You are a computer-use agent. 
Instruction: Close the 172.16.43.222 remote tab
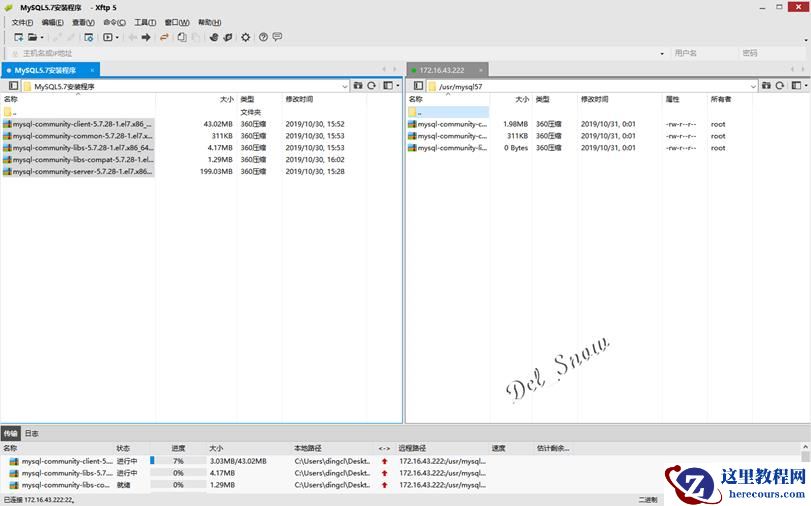pyautogui.click(x=481, y=70)
